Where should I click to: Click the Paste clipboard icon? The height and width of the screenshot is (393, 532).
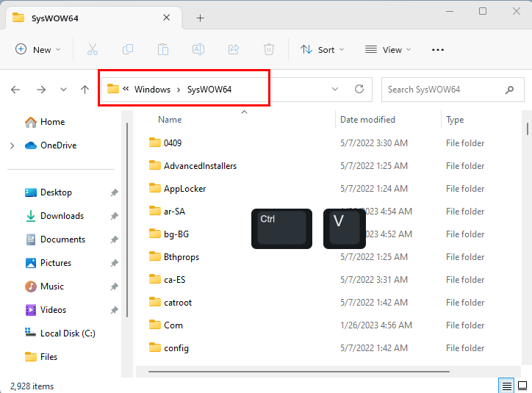(163, 49)
